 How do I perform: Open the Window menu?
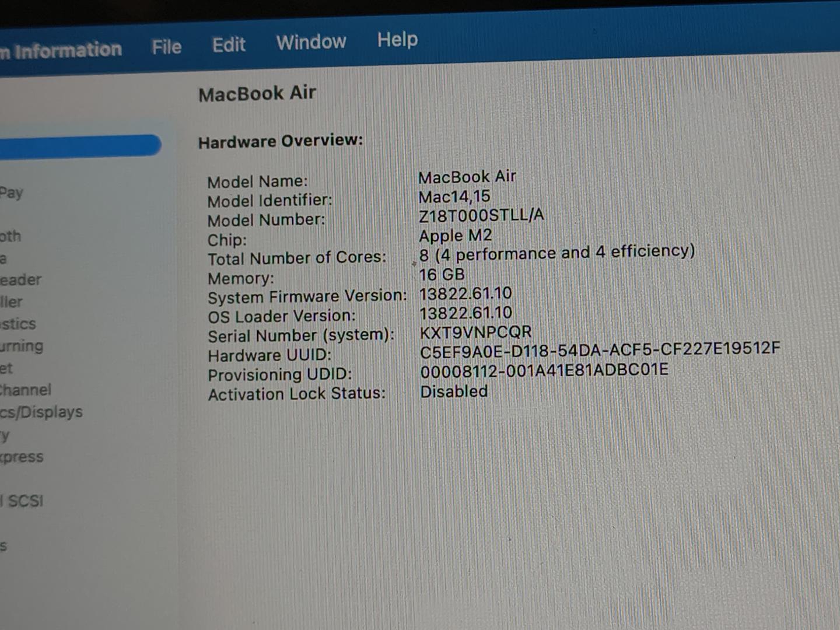[311, 42]
